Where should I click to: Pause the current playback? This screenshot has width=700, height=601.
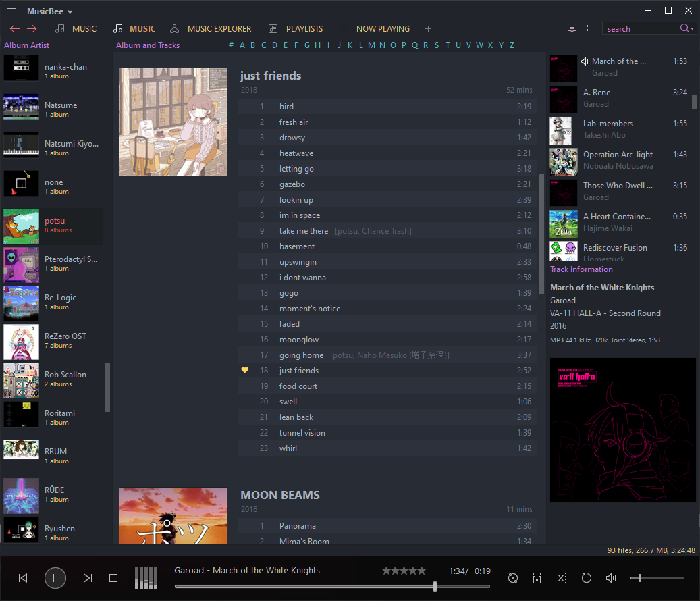(x=55, y=578)
